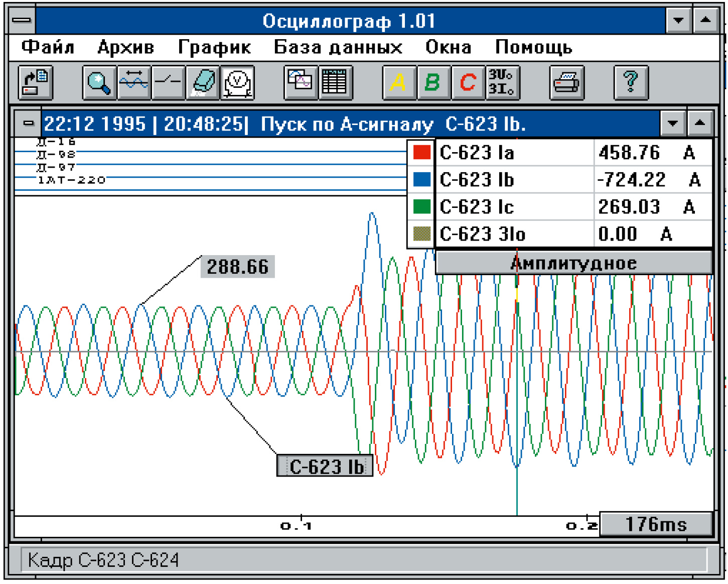Click the Амплитудное button

tap(573, 263)
